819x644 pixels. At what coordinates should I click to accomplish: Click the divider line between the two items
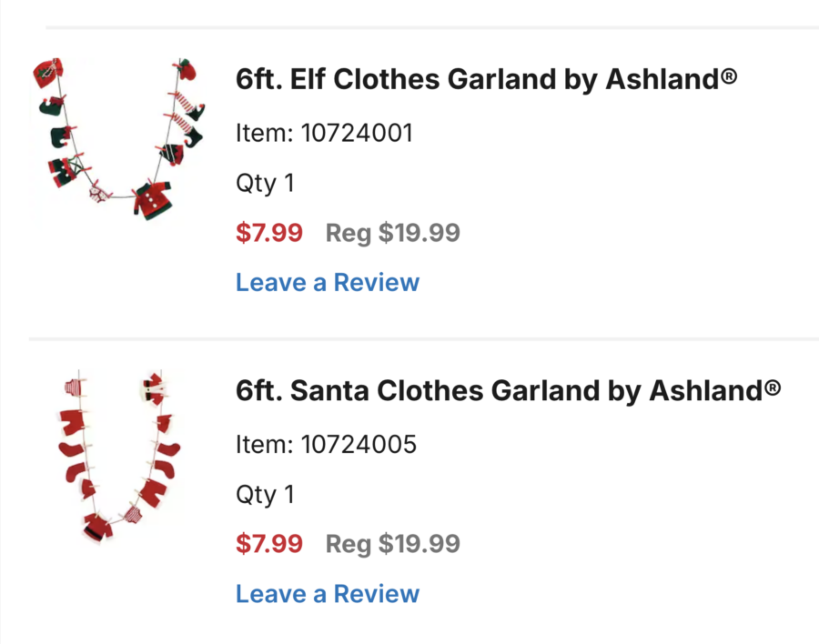[x=423, y=339]
